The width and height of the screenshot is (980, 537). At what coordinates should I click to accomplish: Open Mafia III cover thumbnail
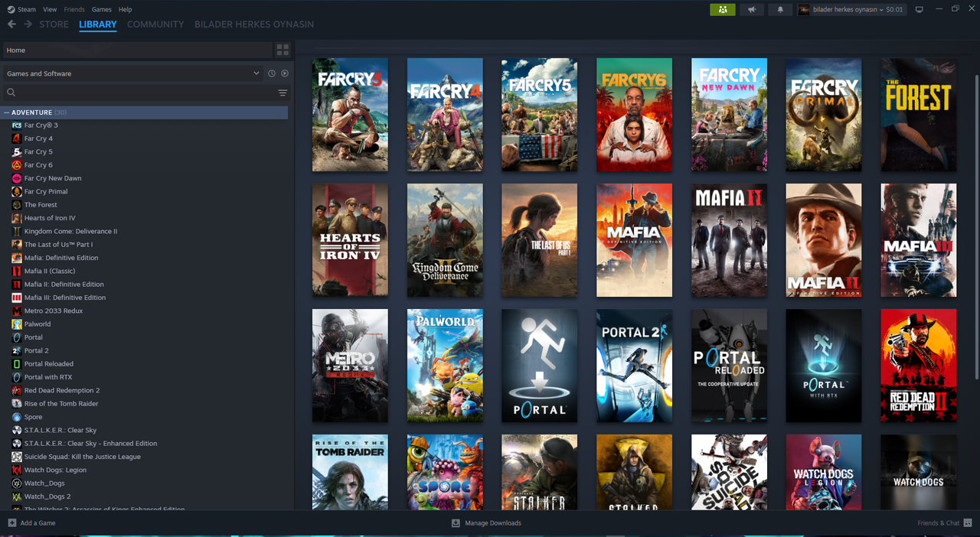[x=919, y=240]
